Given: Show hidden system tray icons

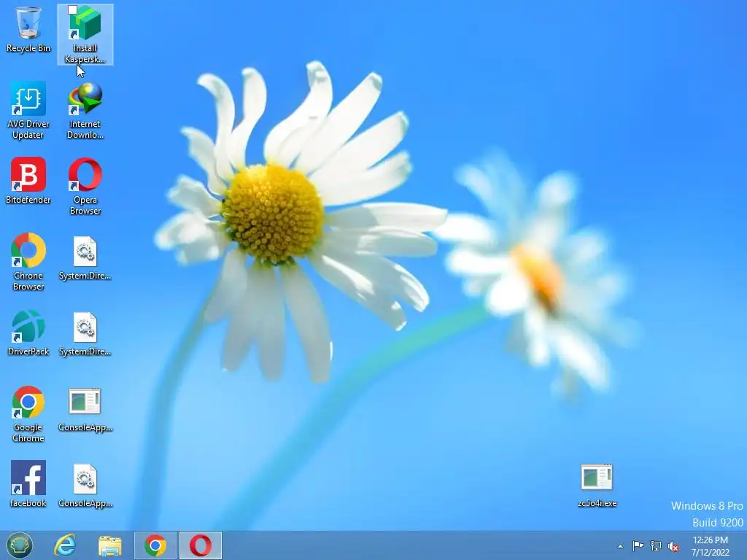Looking at the screenshot, I should [x=620, y=546].
